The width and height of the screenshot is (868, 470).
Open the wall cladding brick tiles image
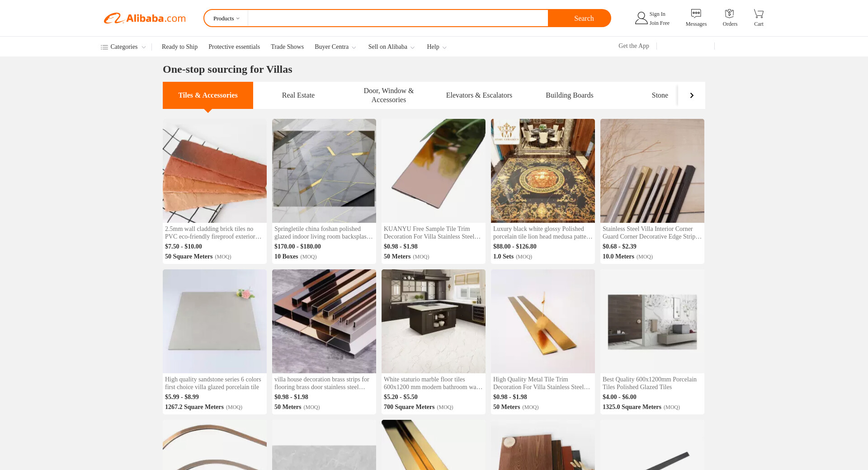(215, 171)
